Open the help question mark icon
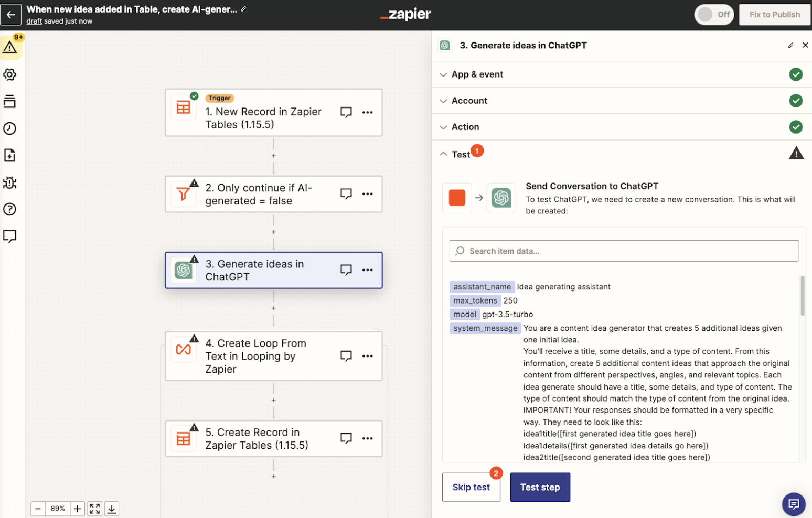Screen dimensions: 812x518 [x=10, y=209]
